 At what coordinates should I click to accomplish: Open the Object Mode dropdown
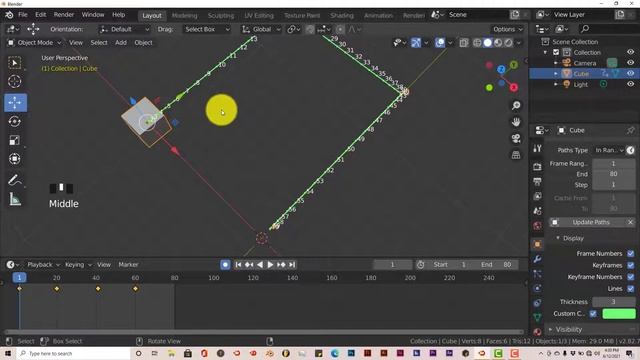coord(35,42)
